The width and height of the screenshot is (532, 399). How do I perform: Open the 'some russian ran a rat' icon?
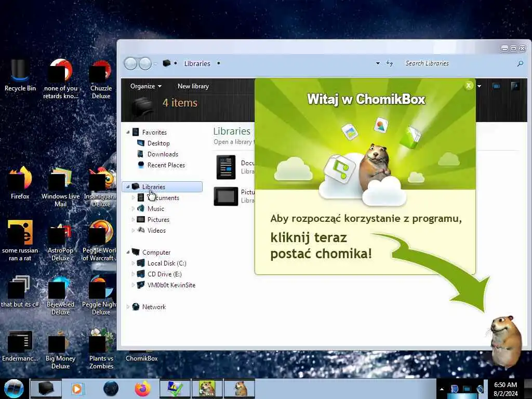click(20, 240)
